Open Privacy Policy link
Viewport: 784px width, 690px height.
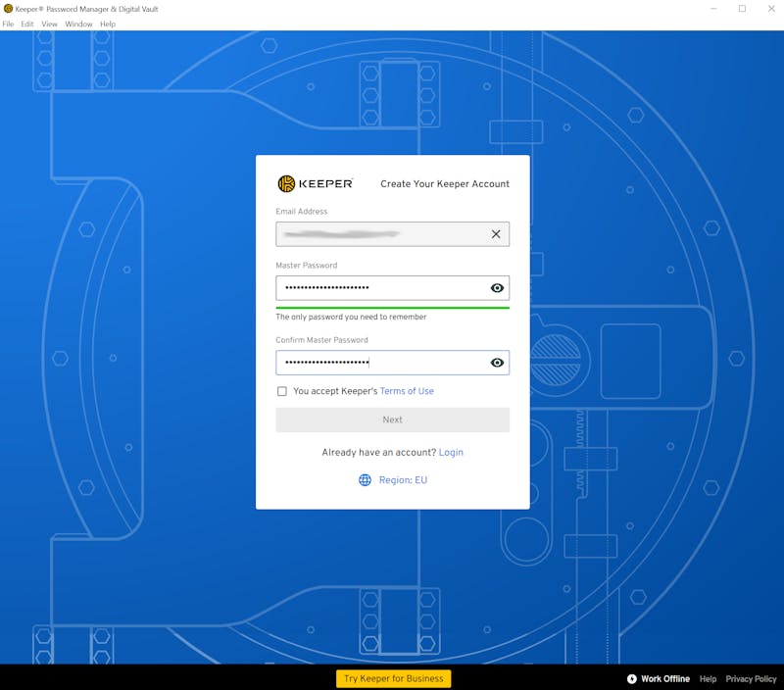coord(751,679)
